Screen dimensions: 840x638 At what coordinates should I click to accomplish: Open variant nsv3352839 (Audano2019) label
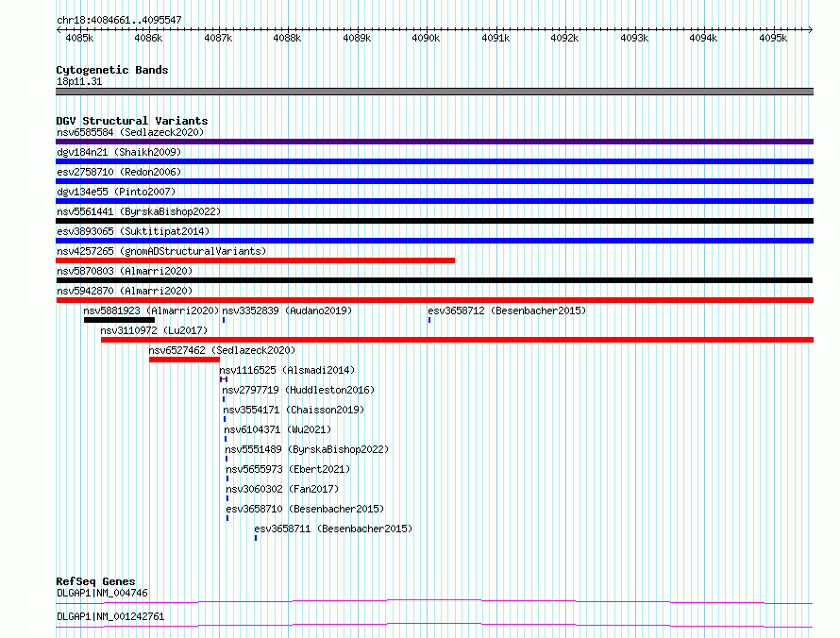pos(287,311)
